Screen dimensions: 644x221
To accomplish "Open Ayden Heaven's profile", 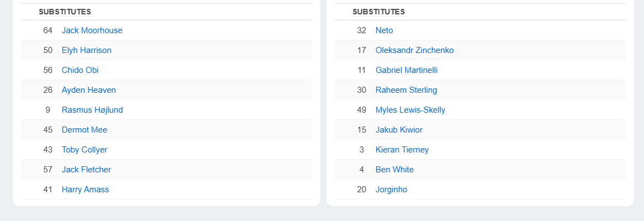I will (88, 90).
